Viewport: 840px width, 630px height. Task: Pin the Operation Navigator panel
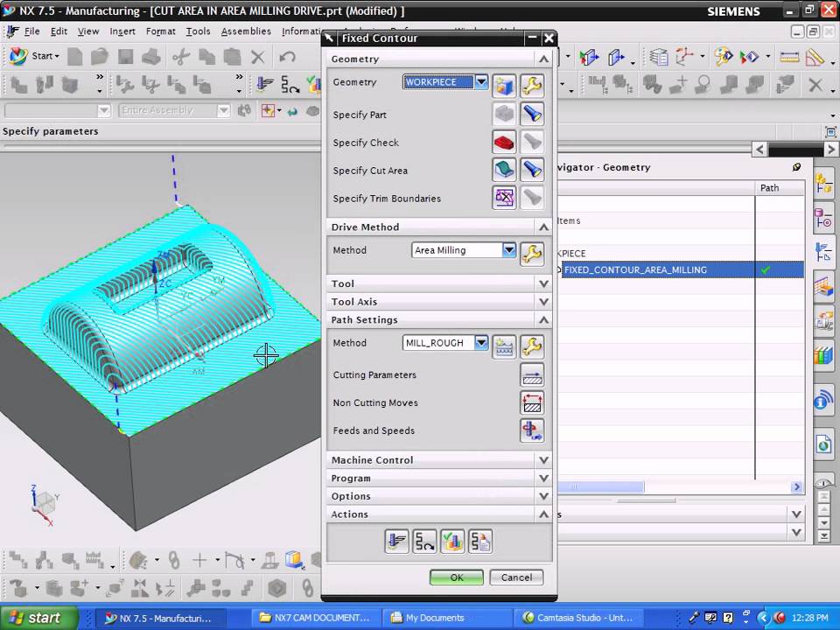pos(796,167)
